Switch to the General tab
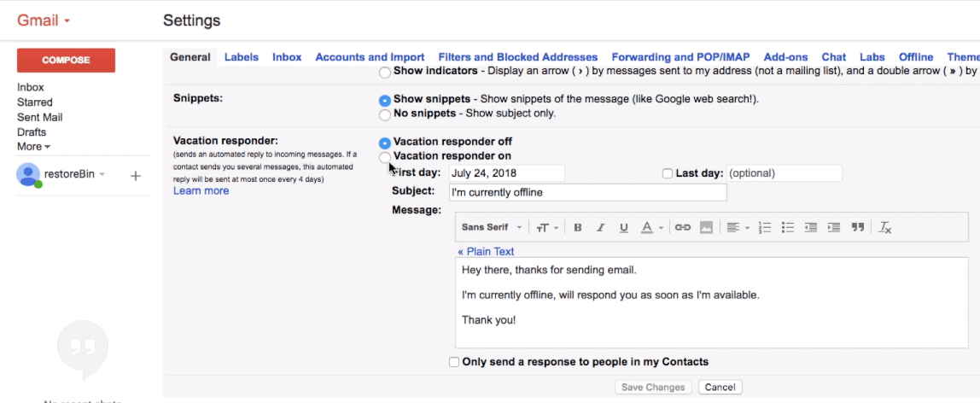 tap(190, 57)
